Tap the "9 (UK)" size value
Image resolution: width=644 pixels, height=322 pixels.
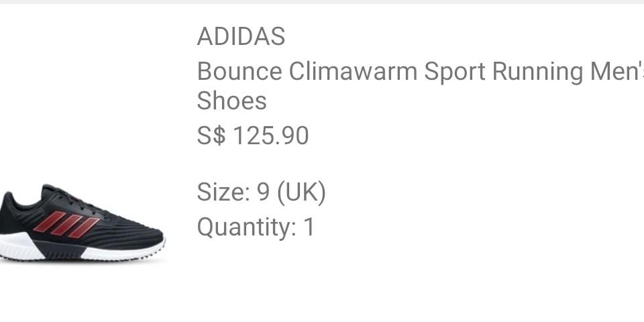(291, 193)
